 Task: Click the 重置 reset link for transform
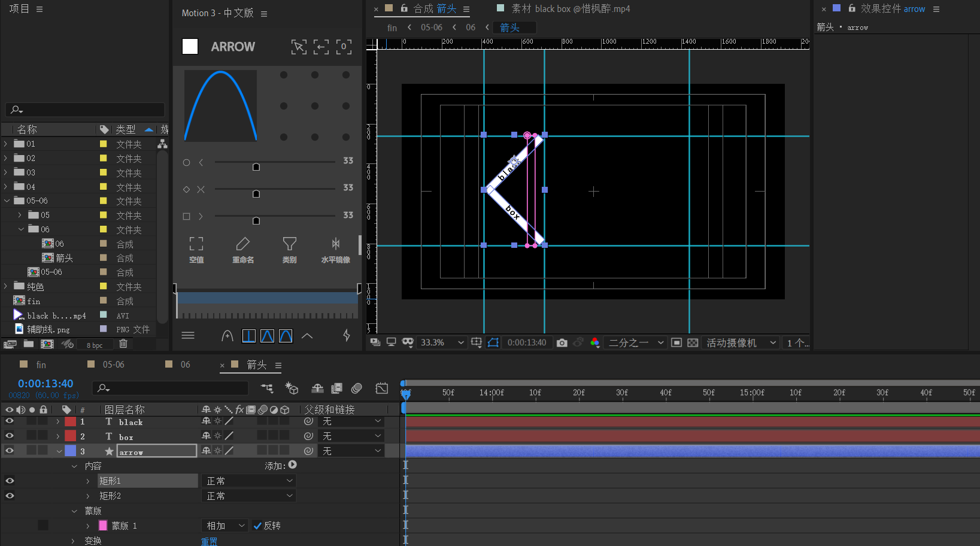pos(209,541)
